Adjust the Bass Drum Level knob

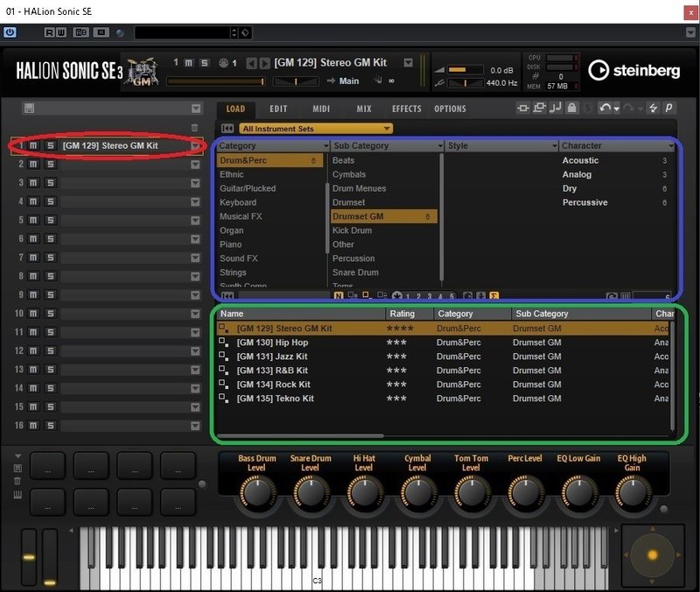click(257, 494)
